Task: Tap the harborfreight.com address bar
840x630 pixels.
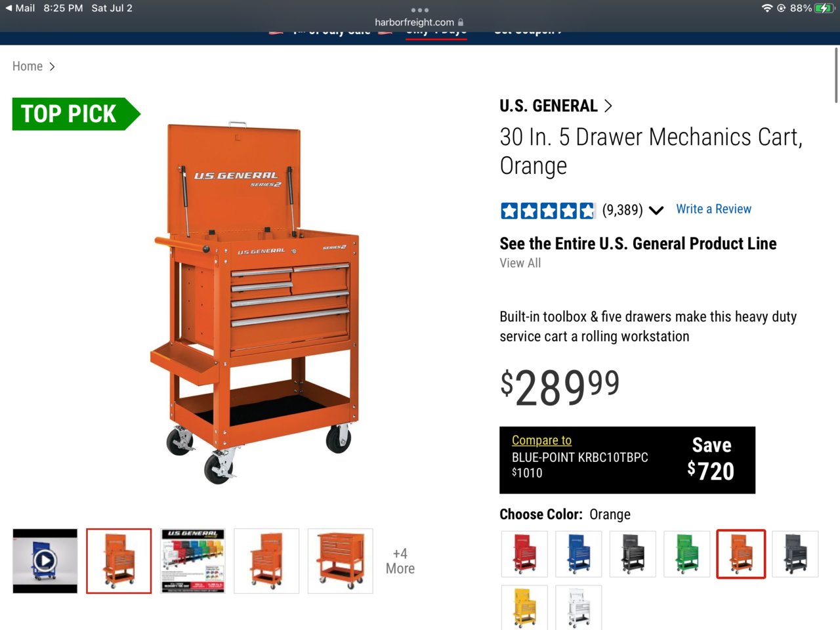Action: pos(419,22)
